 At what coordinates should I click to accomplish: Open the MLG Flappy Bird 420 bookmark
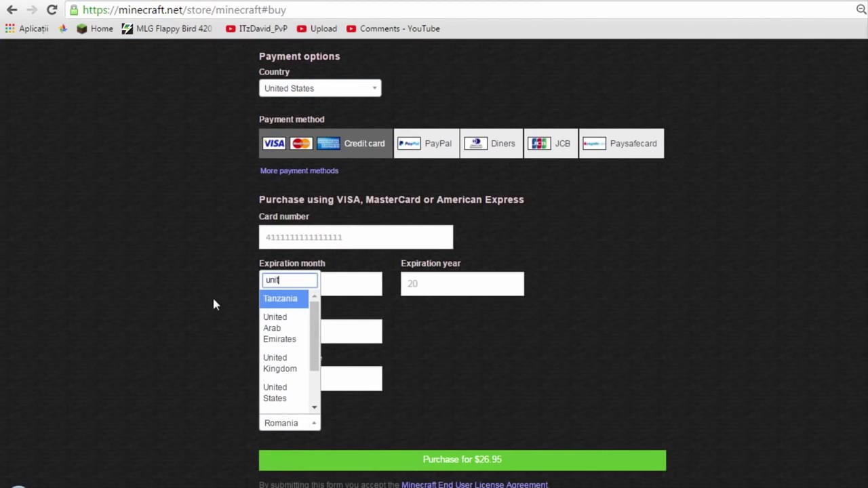[167, 28]
